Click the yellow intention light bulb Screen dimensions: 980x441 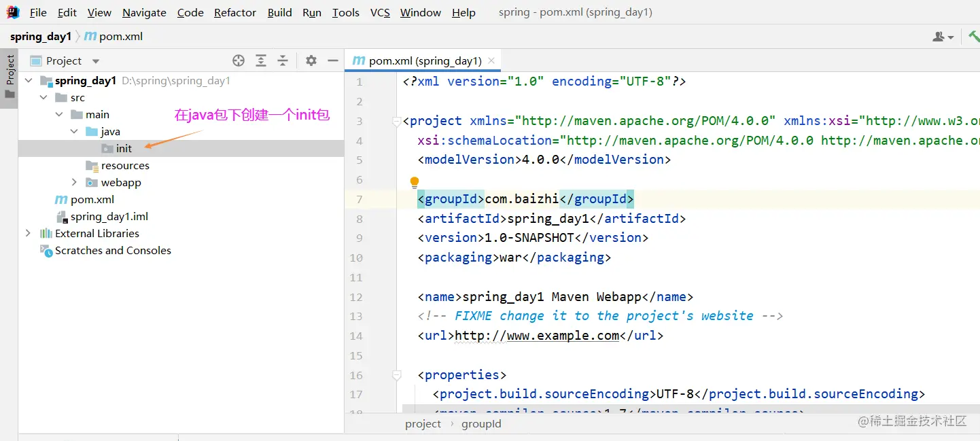pyautogui.click(x=415, y=182)
